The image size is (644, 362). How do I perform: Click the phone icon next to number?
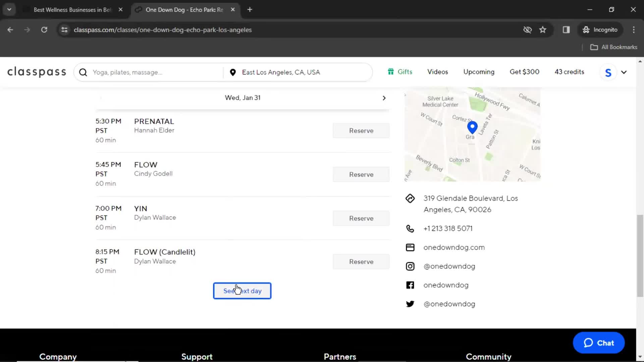click(x=410, y=229)
